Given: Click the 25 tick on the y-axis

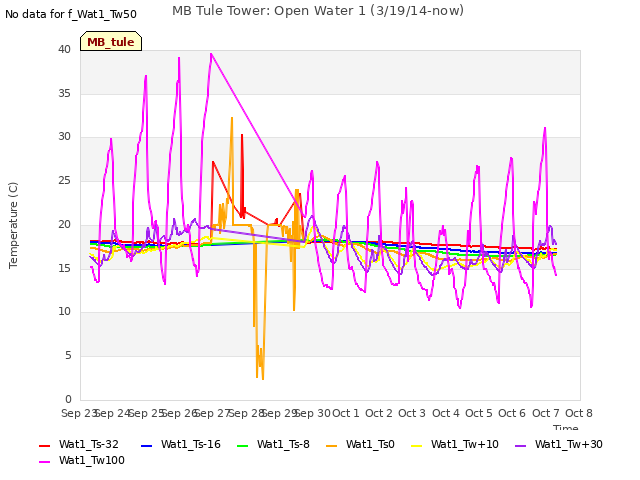Looking at the screenshot, I should (x=64, y=180).
